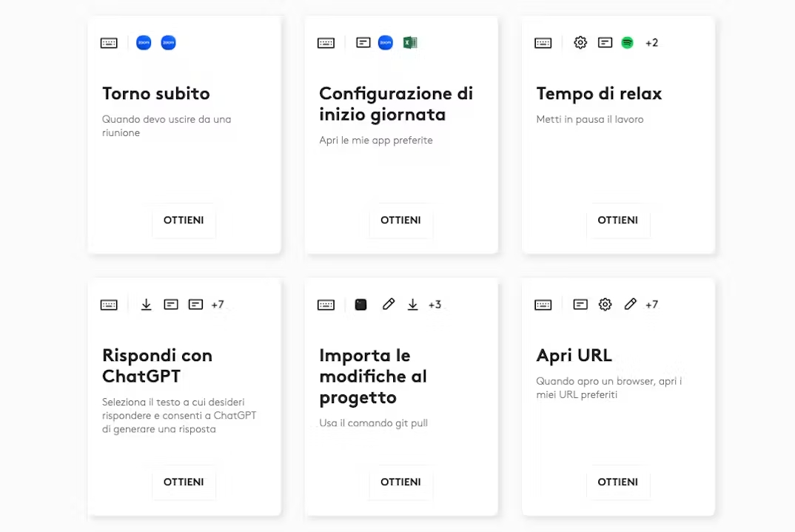Click the pencil icon in Importa le modifiche card
Image resolution: width=795 pixels, height=532 pixels.
coord(388,305)
